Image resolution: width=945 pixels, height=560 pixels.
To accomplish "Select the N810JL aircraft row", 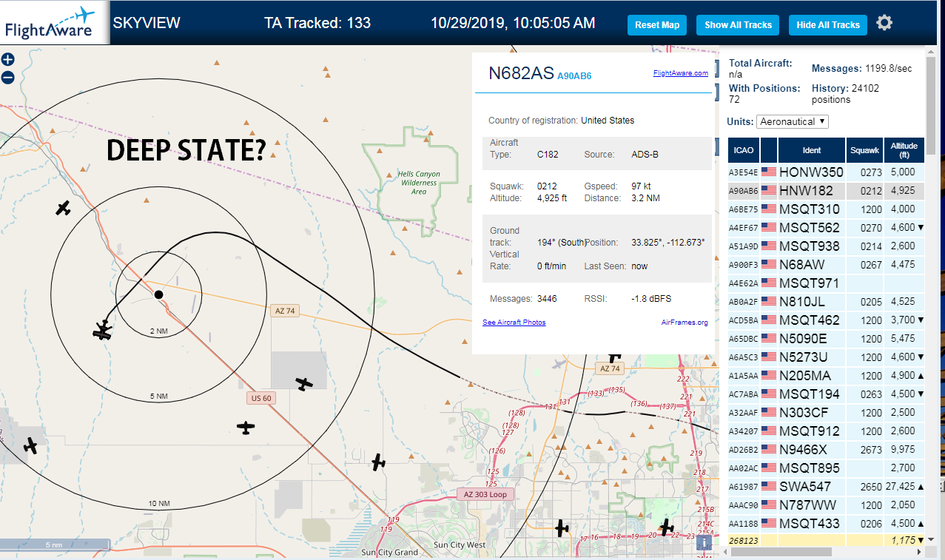I will (x=827, y=302).
